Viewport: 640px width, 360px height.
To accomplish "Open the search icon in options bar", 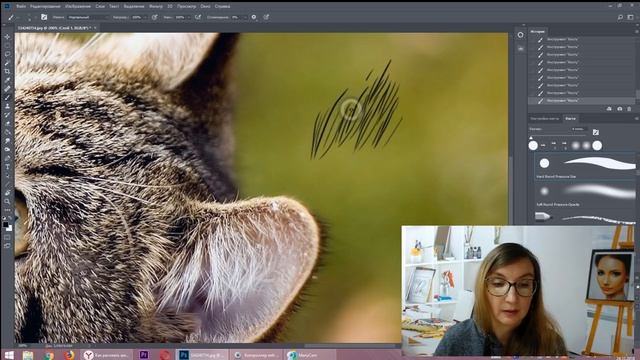I will 620,17.
